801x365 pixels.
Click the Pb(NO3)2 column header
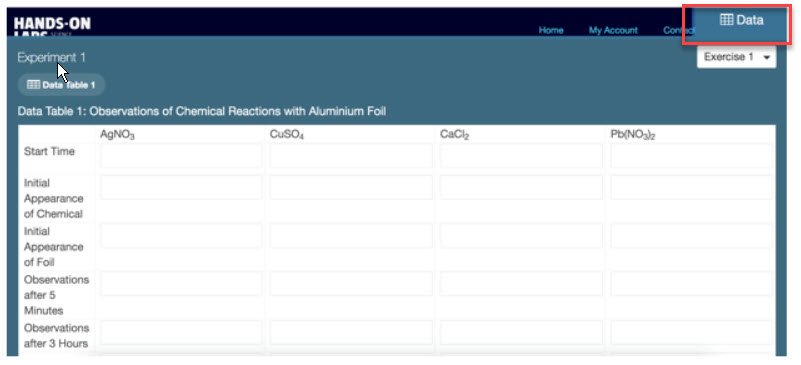click(x=633, y=135)
